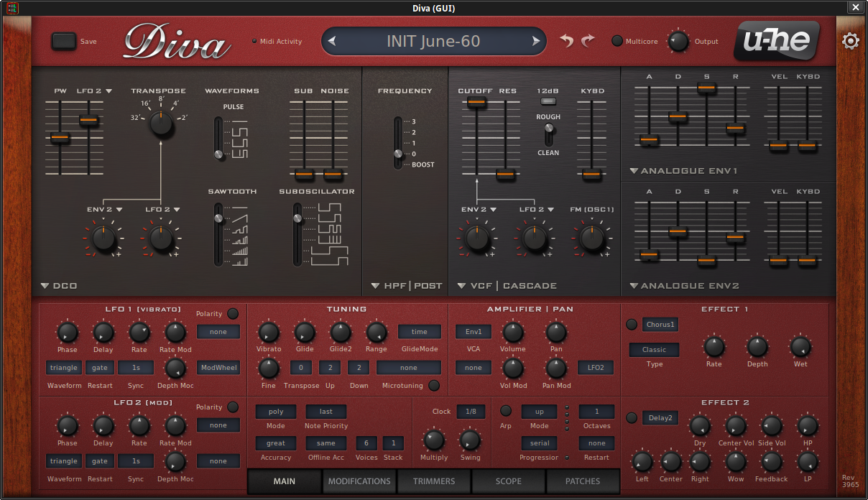Image resolution: width=868 pixels, height=500 pixels.
Task: Click the GlideMode time selector
Action: [420, 332]
